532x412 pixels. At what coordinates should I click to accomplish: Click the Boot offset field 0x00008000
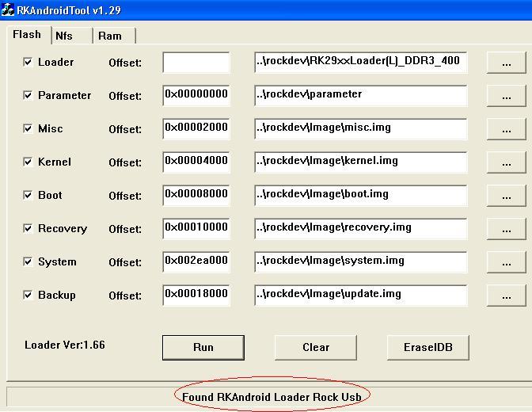click(x=196, y=196)
